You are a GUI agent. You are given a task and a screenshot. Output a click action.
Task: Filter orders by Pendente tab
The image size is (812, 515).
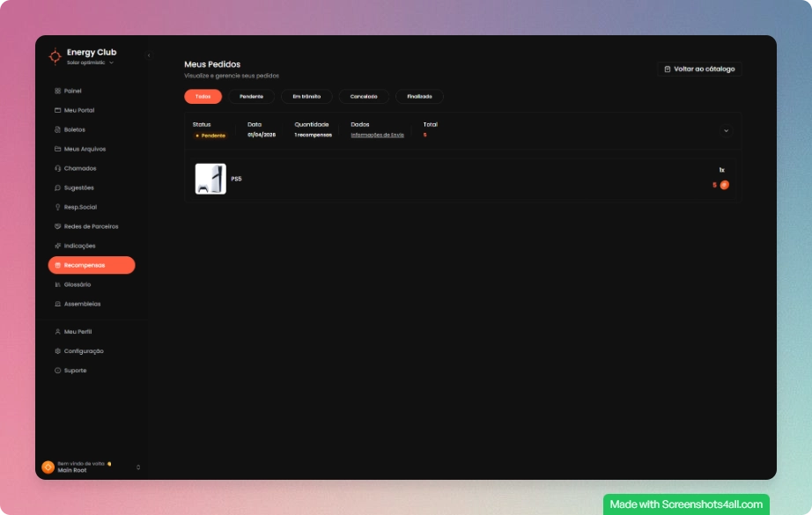(251, 97)
